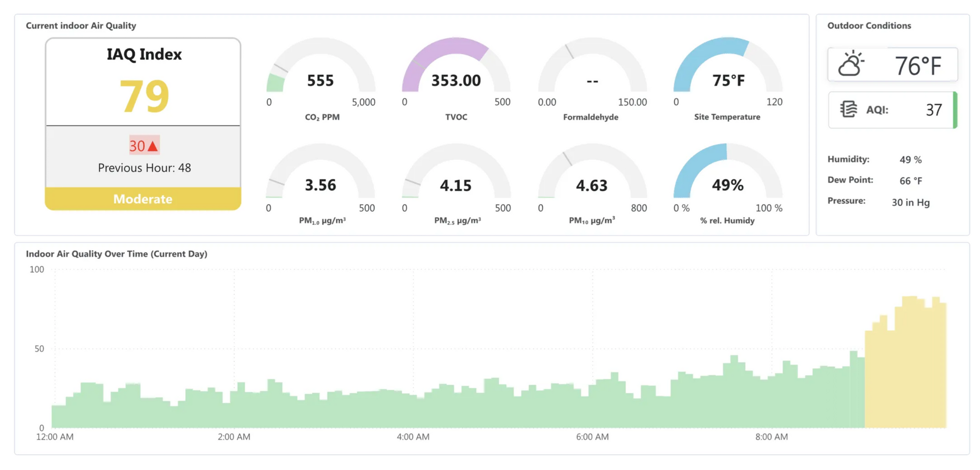This screenshot has width=980, height=470.
Task: Click the PM1.0 gauge reading 3.56
Action: coord(320,177)
